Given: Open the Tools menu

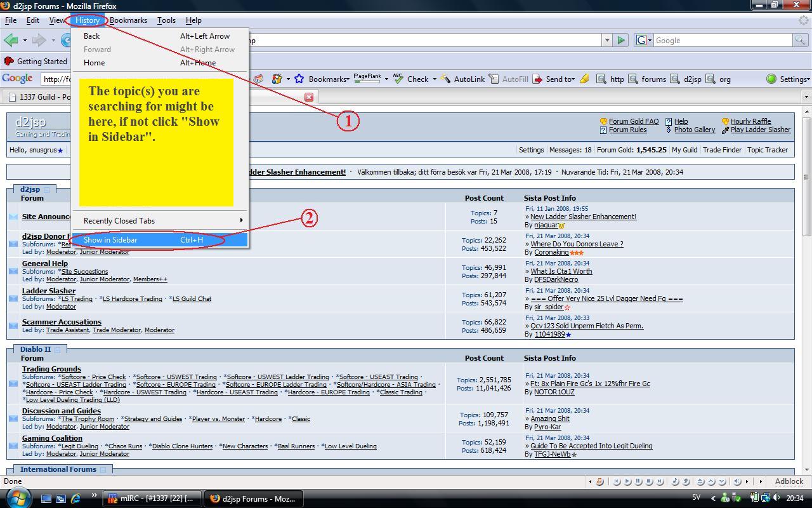Looking at the screenshot, I should [166, 20].
